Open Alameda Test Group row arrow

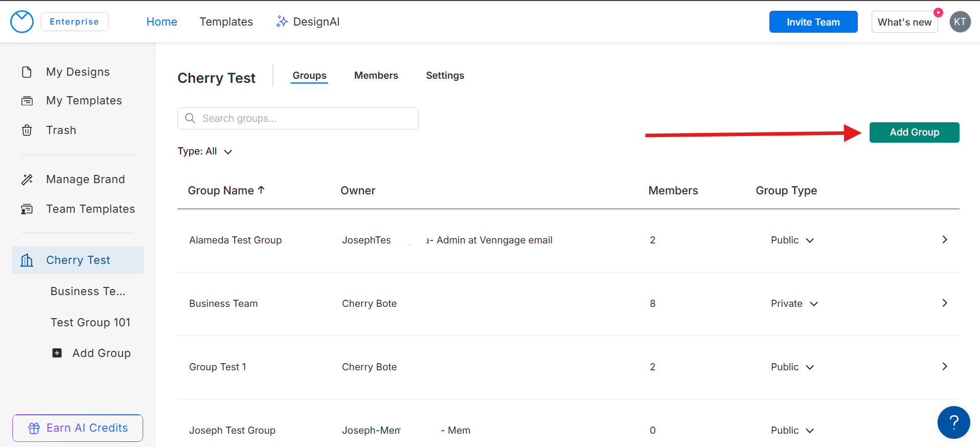coord(945,239)
